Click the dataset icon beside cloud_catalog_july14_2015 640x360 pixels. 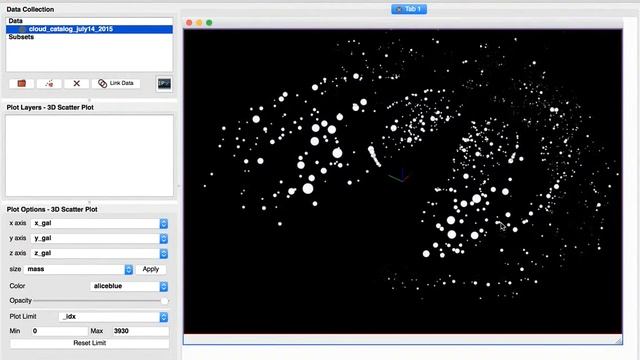pos(22,29)
